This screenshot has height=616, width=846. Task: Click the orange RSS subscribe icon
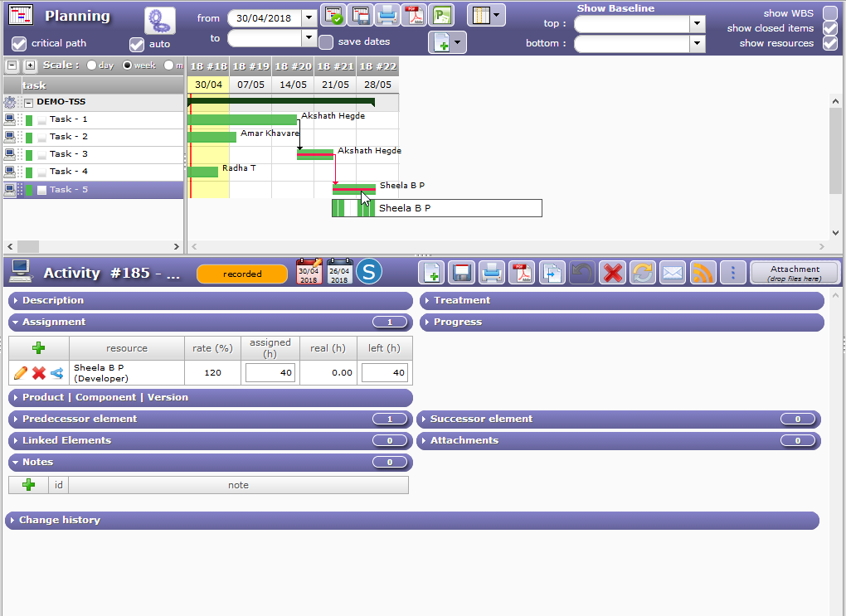pos(703,273)
